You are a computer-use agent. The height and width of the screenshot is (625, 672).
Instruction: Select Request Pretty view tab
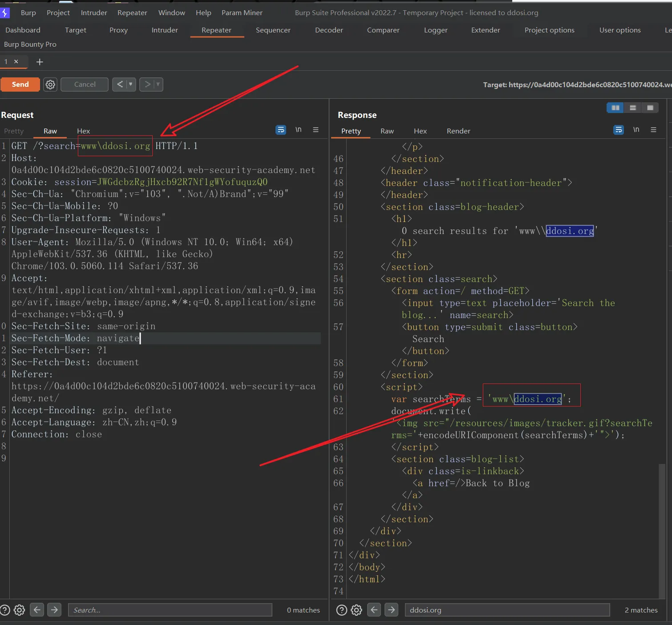(x=14, y=131)
